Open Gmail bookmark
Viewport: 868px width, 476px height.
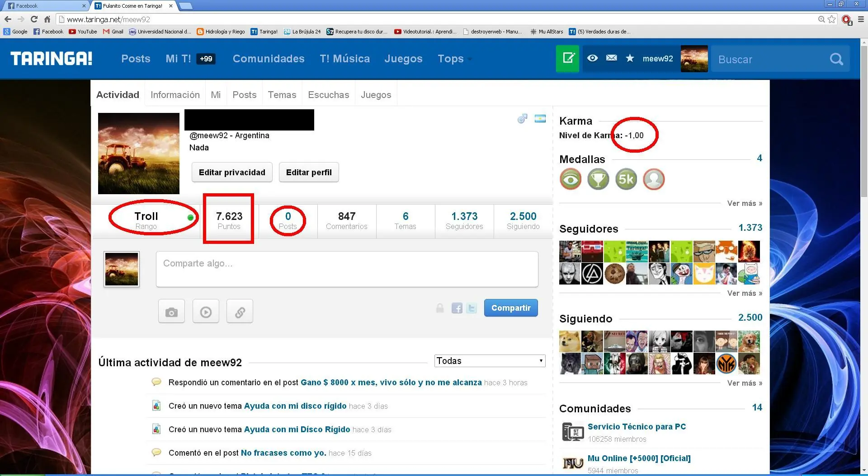pos(113,32)
